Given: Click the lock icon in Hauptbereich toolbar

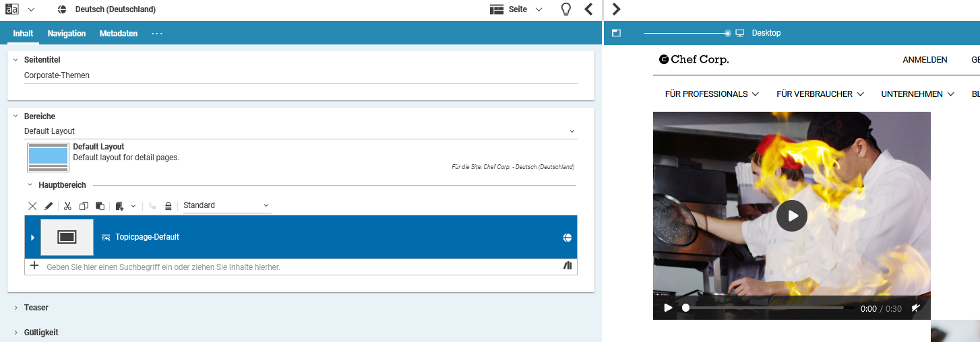Looking at the screenshot, I should 168,206.
